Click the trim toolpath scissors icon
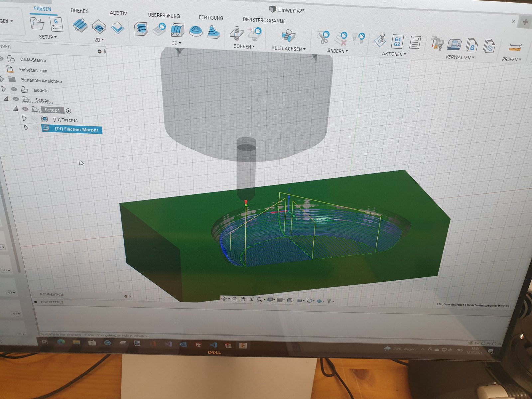 (x=323, y=38)
